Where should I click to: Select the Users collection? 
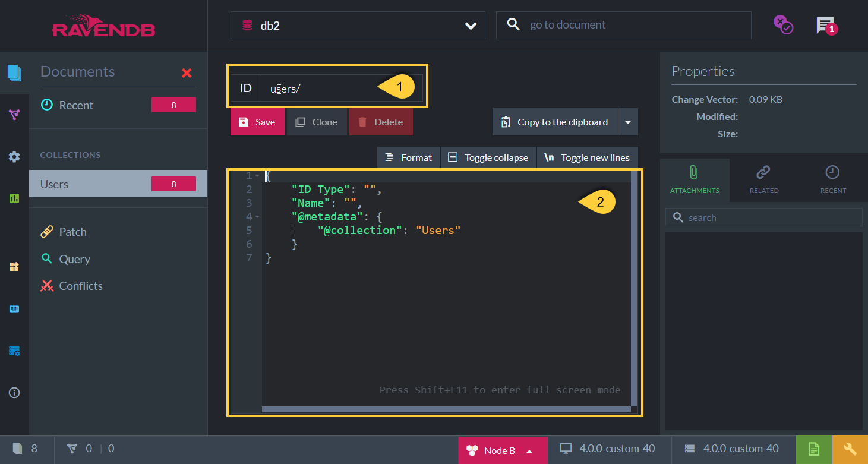tap(118, 184)
